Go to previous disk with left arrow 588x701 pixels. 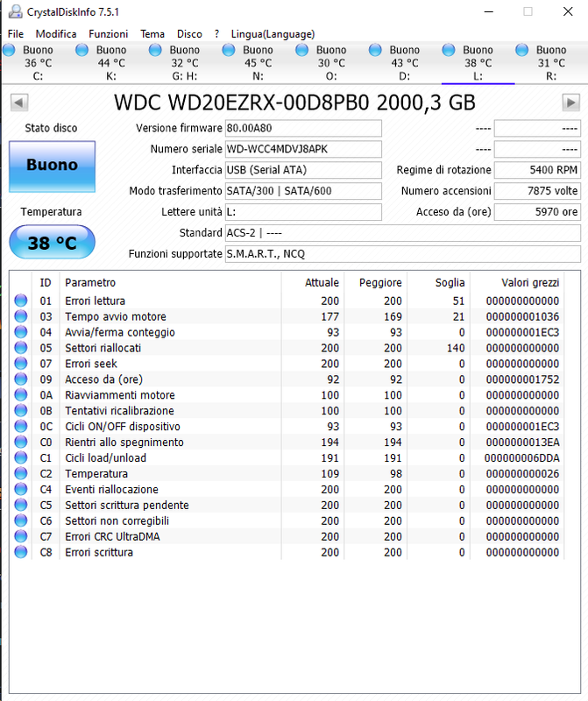[19, 103]
